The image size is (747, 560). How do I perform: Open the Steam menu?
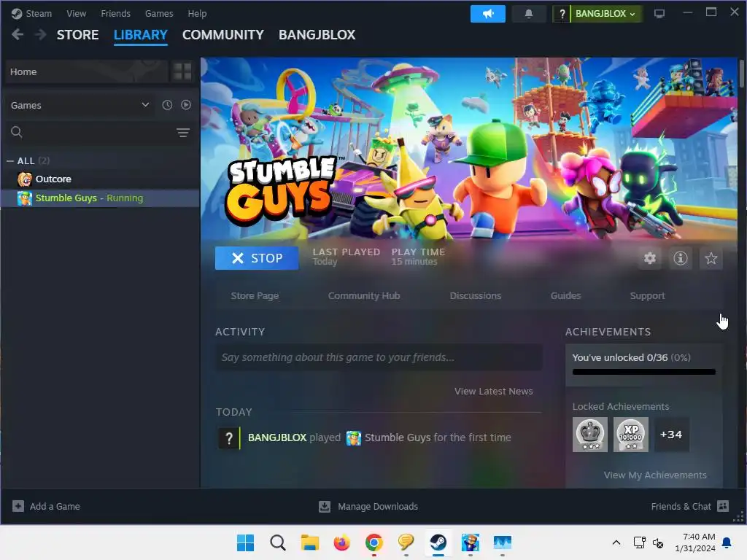click(x=32, y=13)
